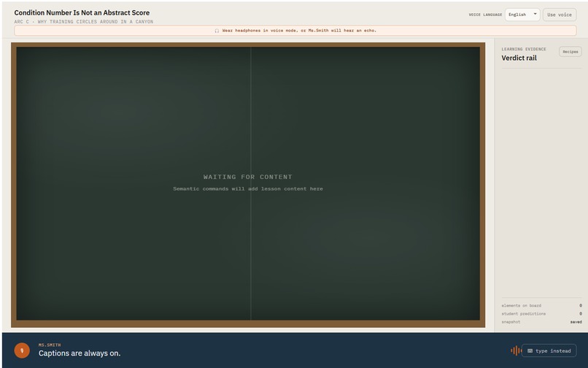
Task: Click the orange microphone icon beside Ms.Smith
Action: coord(22,350)
